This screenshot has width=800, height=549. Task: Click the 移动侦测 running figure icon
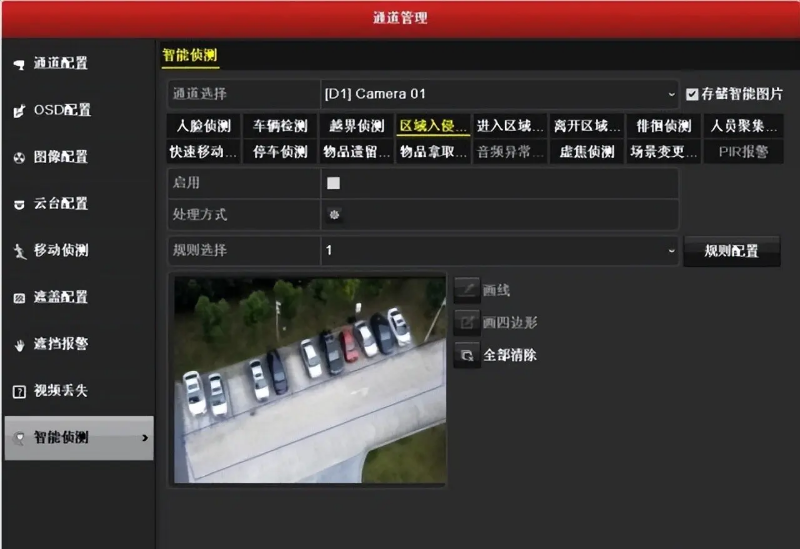[x=18, y=251]
